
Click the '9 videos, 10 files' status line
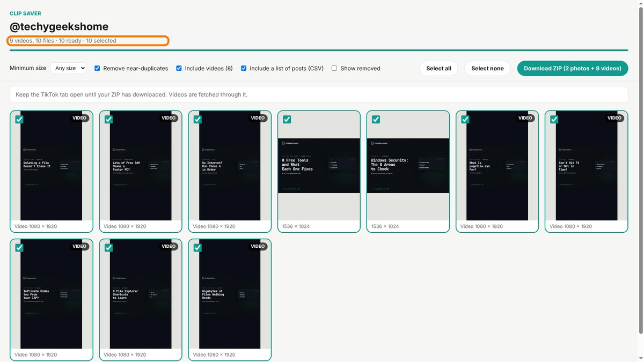click(x=63, y=41)
